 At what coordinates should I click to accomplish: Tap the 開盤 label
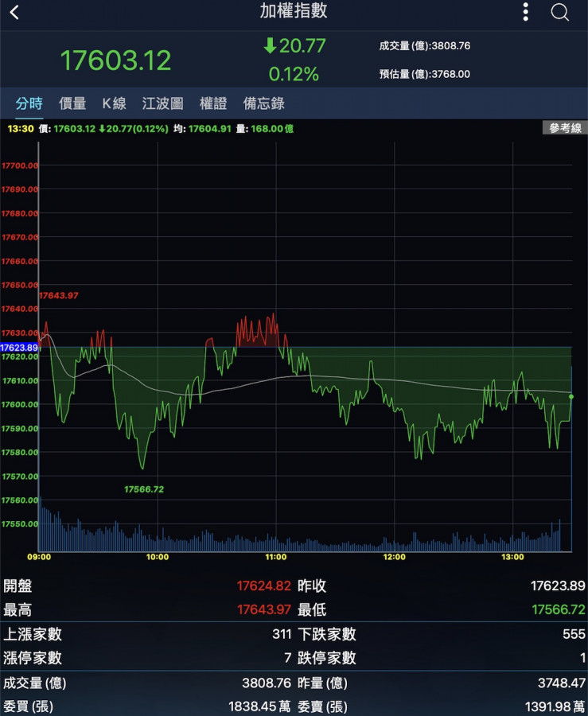[x=18, y=586]
